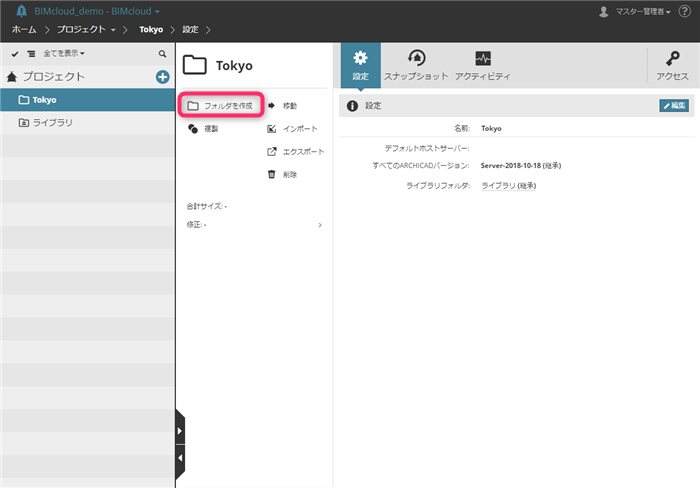Click the 合計サイズ label
700x488 pixels.
[x=206, y=206]
